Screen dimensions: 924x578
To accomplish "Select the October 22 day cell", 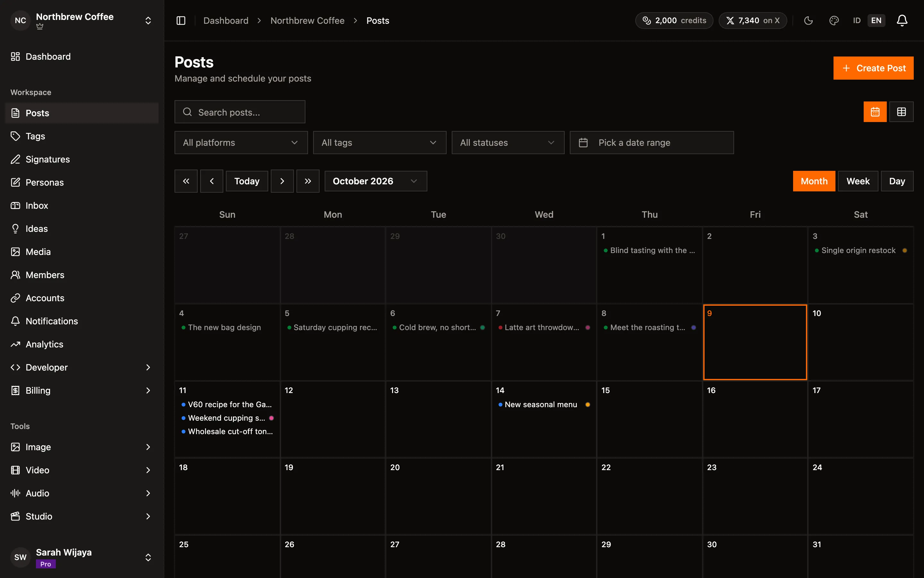I will 649,496.
